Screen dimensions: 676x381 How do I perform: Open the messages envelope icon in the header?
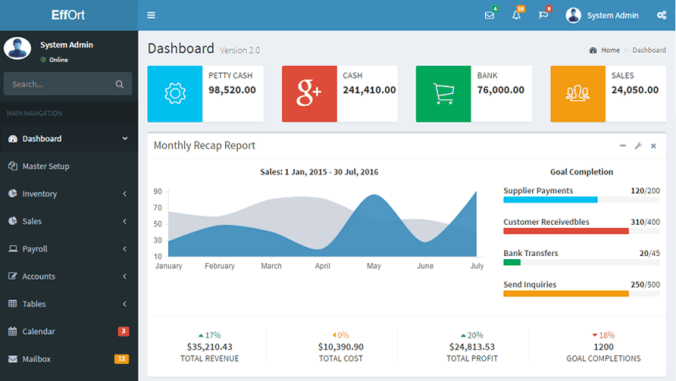click(x=489, y=16)
